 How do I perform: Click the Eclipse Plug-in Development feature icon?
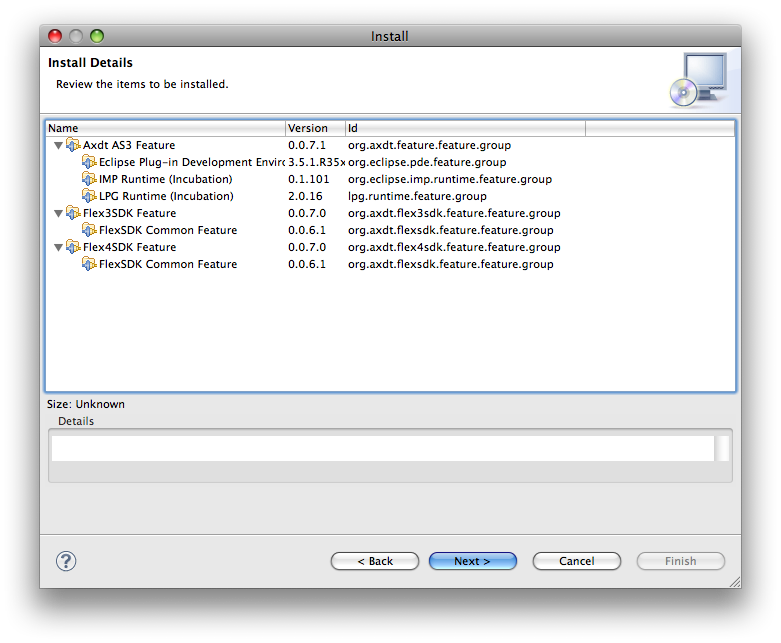pos(89,162)
